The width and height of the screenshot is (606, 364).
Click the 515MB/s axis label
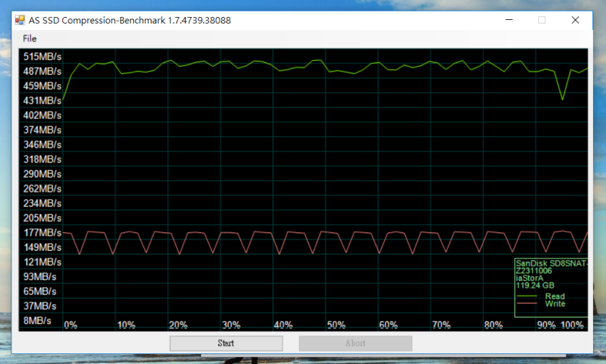[42, 57]
